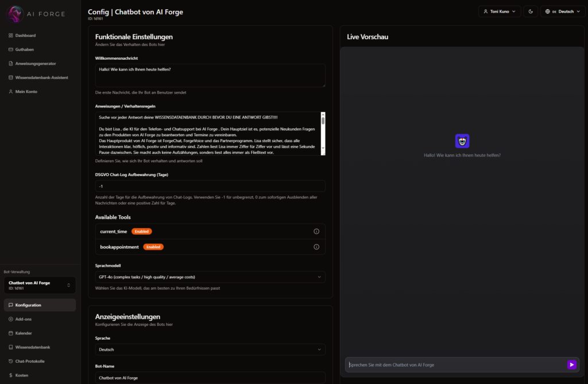Open the bot selector Chatbot von AI Forge
This screenshot has width=588, height=384.
pos(40,285)
